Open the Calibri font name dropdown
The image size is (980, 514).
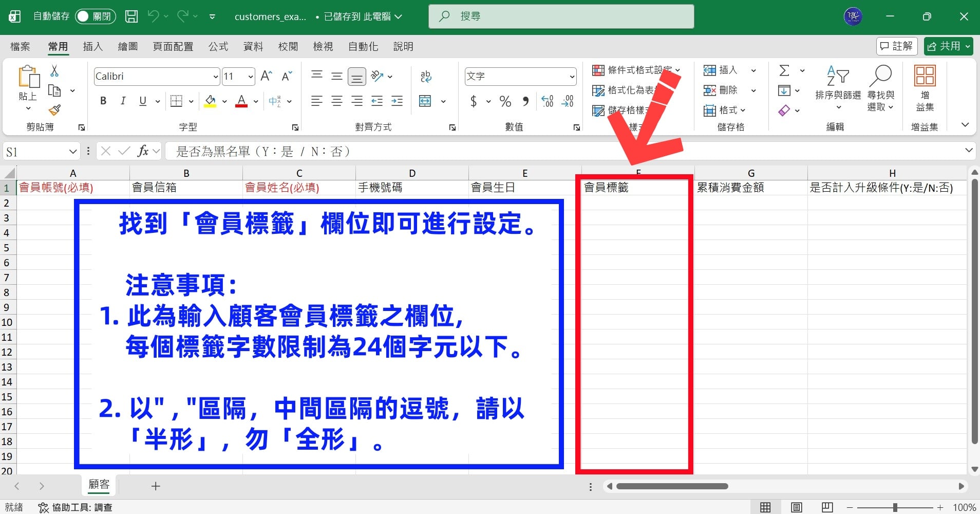(x=216, y=77)
